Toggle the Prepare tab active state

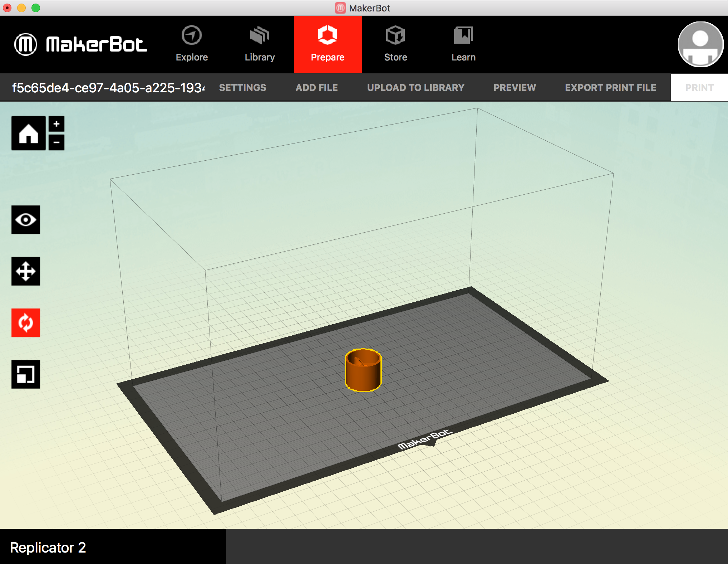click(x=328, y=44)
